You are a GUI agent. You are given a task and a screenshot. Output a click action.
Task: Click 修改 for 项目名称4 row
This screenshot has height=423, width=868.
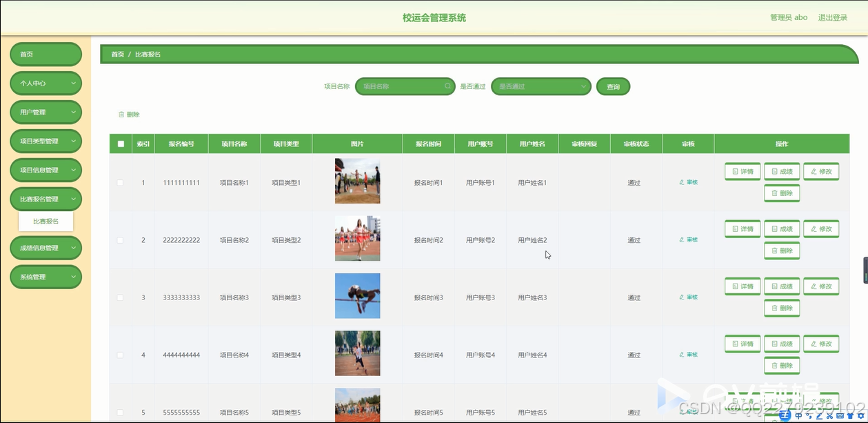(x=821, y=343)
